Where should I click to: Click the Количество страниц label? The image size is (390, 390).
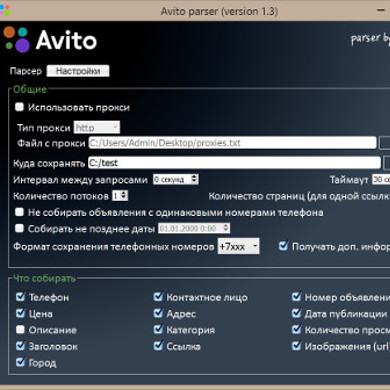coord(299,196)
